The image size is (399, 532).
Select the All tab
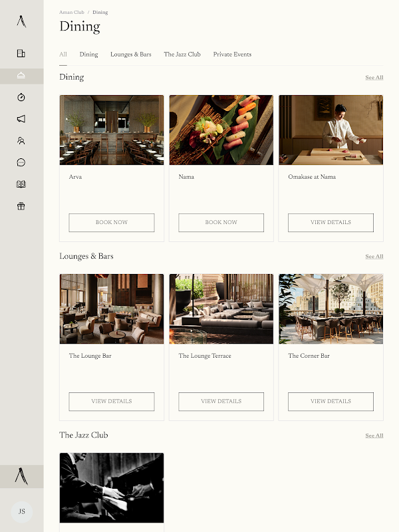click(x=63, y=55)
